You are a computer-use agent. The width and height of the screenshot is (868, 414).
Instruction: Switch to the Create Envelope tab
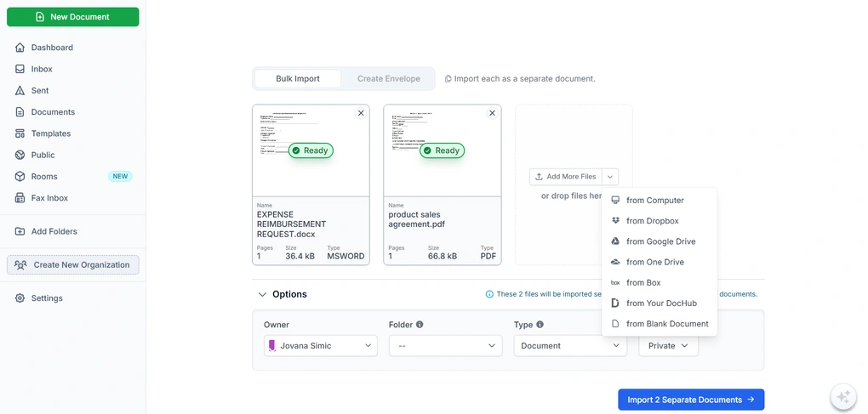point(389,78)
